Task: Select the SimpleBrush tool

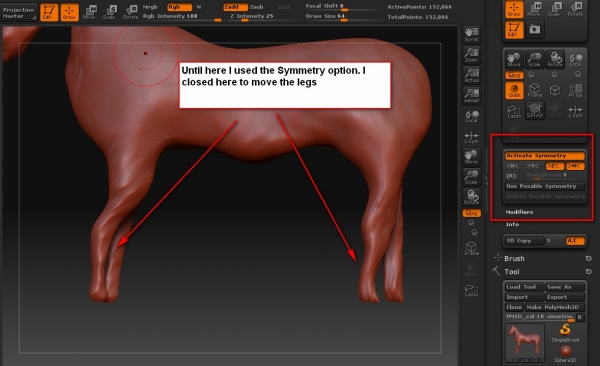Action: [x=565, y=333]
